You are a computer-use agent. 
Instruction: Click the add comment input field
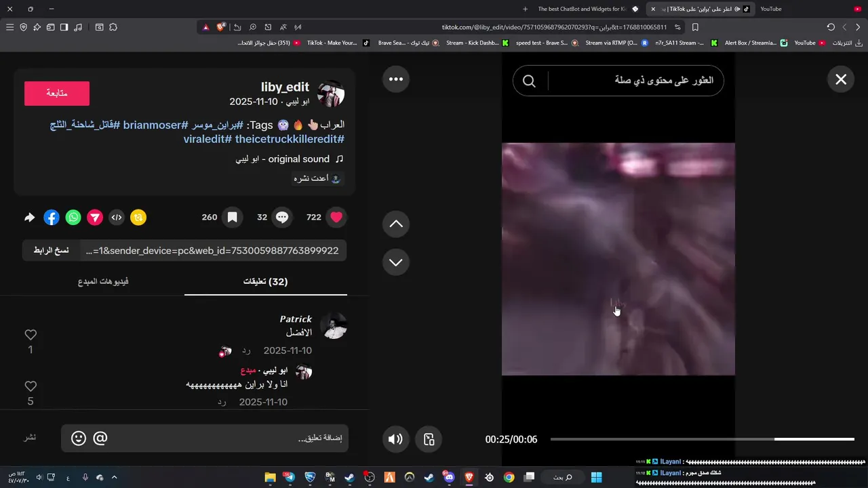(205, 439)
